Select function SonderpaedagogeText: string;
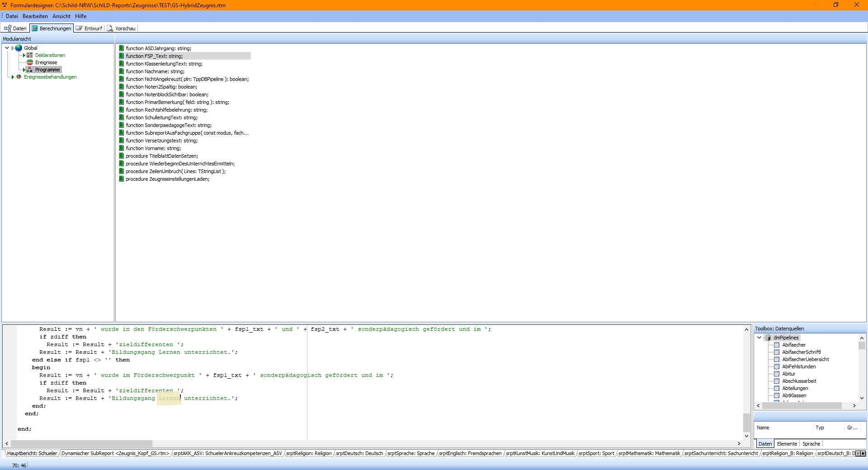Screen dimensions: 868x470 click(x=169, y=125)
